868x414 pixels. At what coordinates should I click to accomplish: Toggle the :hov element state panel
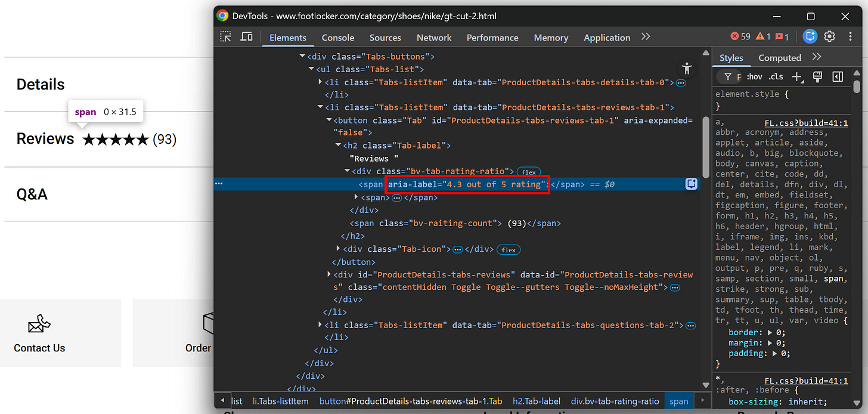tap(754, 76)
